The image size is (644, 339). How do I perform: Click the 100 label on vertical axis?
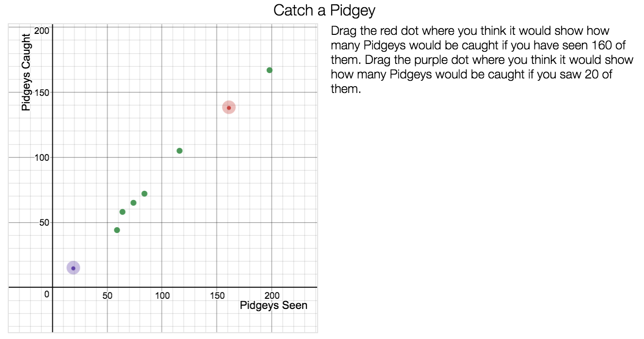42,157
